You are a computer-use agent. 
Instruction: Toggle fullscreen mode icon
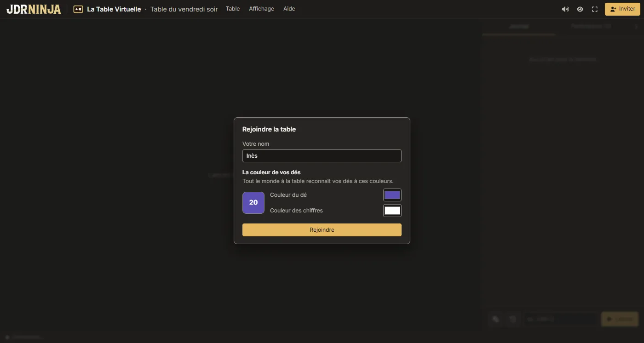click(595, 9)
